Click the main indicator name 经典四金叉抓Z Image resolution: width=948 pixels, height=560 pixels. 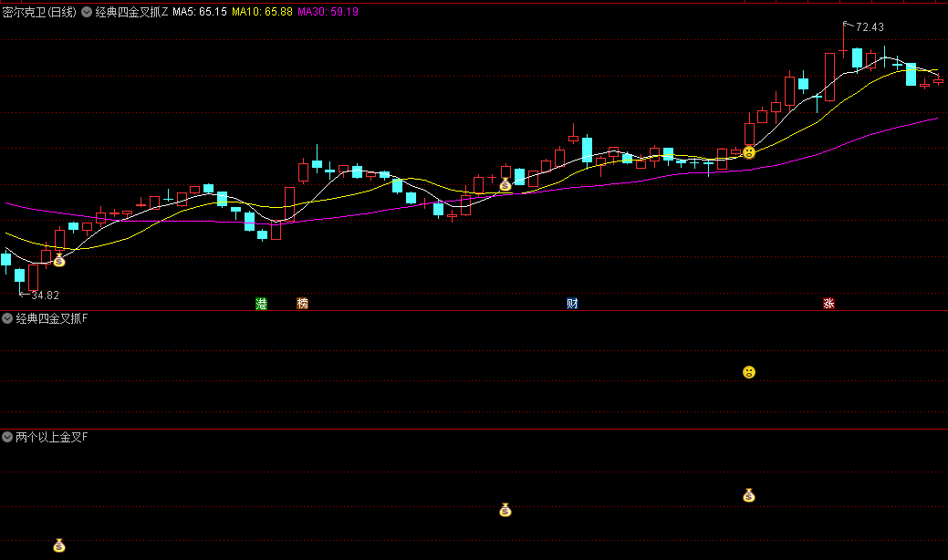coord(131,12)
